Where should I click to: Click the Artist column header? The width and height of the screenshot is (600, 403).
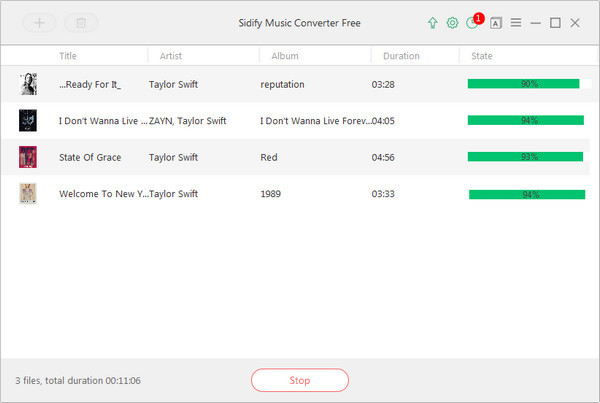point(171,56)
